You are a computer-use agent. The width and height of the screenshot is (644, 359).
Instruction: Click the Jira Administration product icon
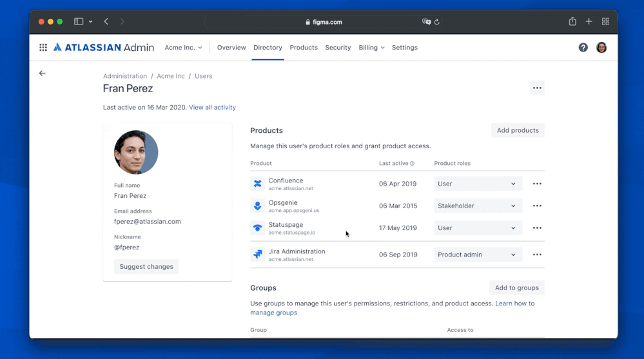[x=257, y=255]
